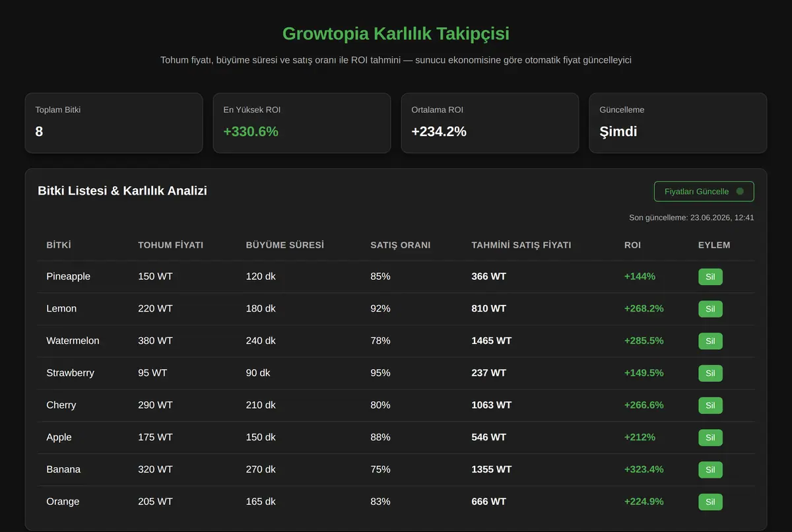Click the EYLEM column header

pyautogui.click(x=714, y=245)
